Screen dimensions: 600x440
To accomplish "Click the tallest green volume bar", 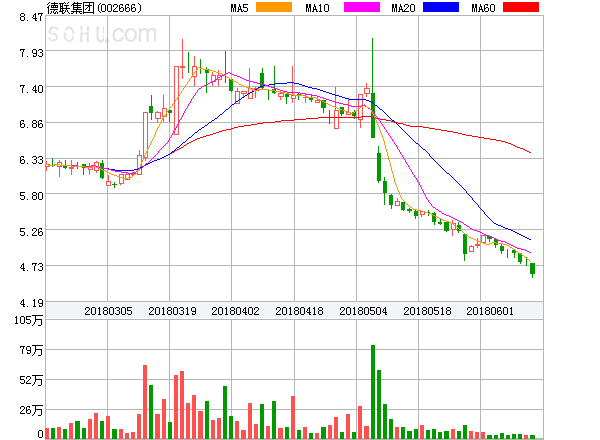I will tap(373, 392).
